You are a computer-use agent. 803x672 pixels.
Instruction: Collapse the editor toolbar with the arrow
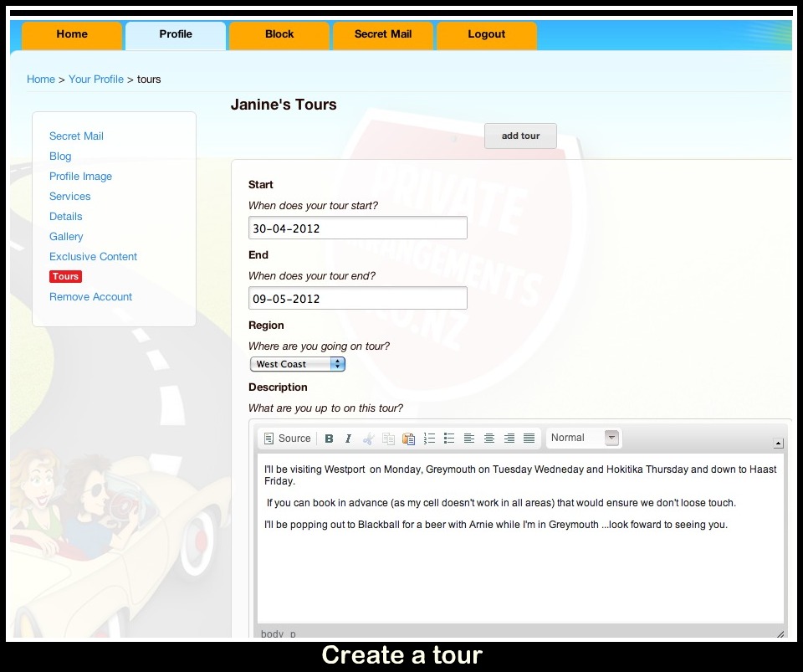click(x=778, y=444)
